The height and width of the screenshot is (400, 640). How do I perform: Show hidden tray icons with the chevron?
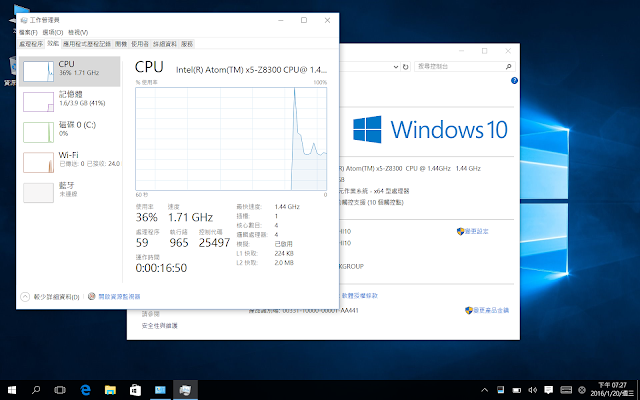[x=484, y=390]
